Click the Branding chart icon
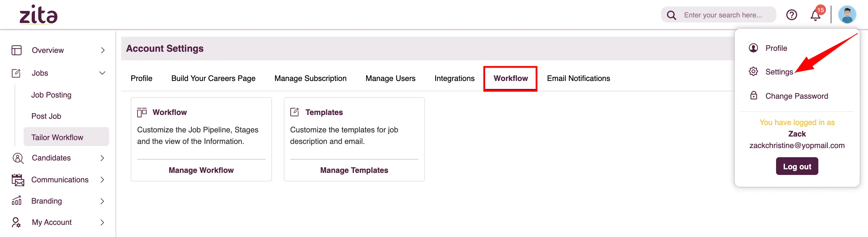The width and height of the screenshot is (868, 237). 17,201
